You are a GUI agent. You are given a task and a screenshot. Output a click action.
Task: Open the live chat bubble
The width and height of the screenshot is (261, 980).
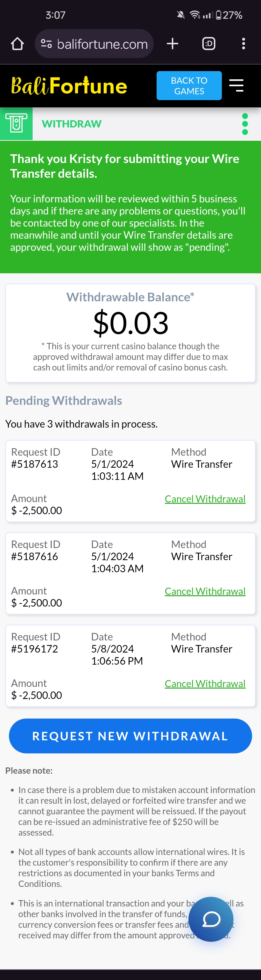211,919
